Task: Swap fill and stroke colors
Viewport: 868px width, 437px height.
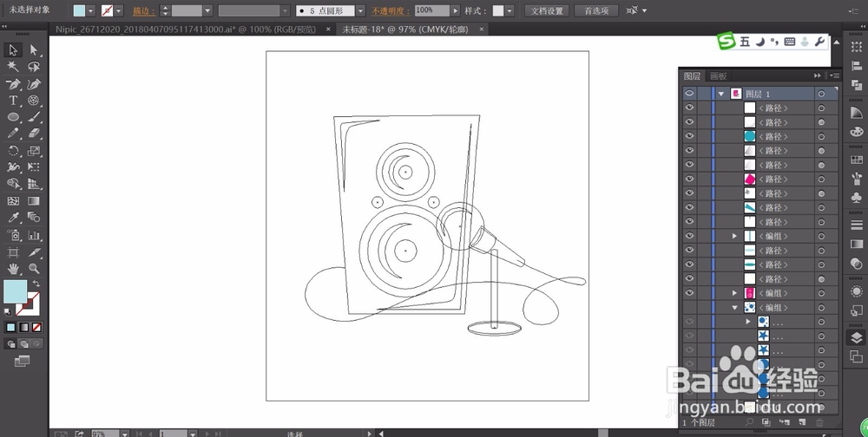Action: click(x=36, y=284)
